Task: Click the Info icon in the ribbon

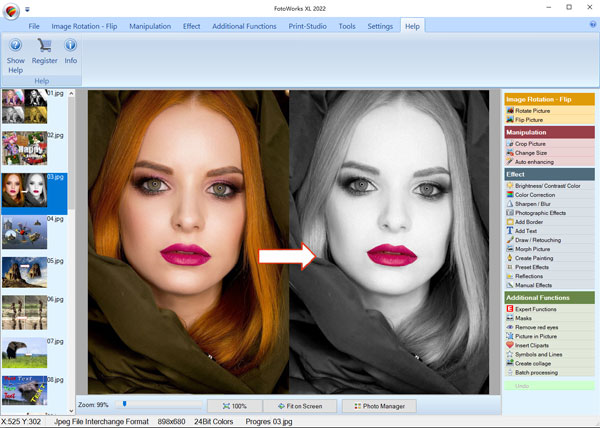Action: tap(70, 45)
